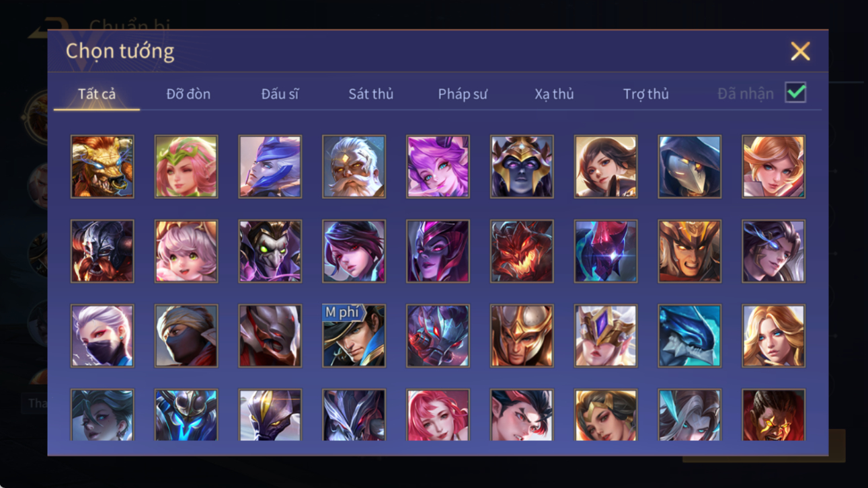Select the orange lion beast hero portrait

pyautogui.click(x=102, y=167)
